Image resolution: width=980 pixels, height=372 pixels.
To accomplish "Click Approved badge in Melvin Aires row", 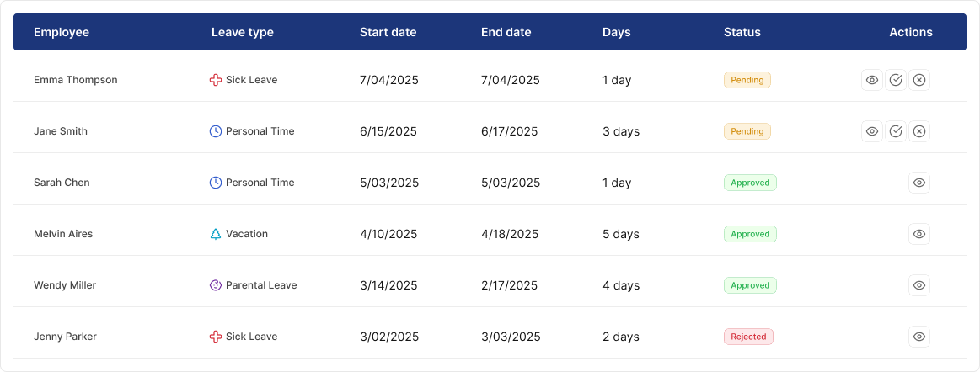I will click(750, 234).
